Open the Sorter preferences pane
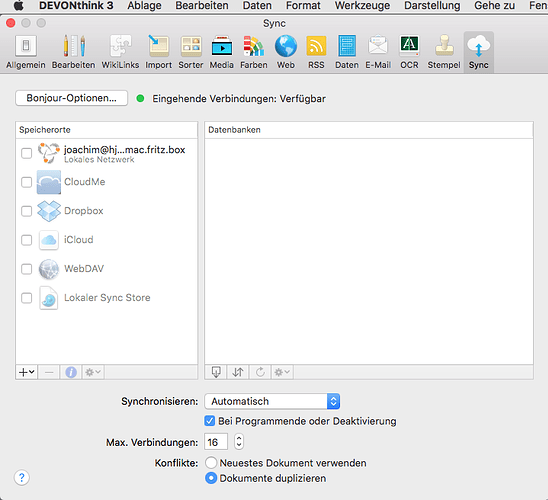548x500 pixels. pyautogui.click(x=191, y=52)
